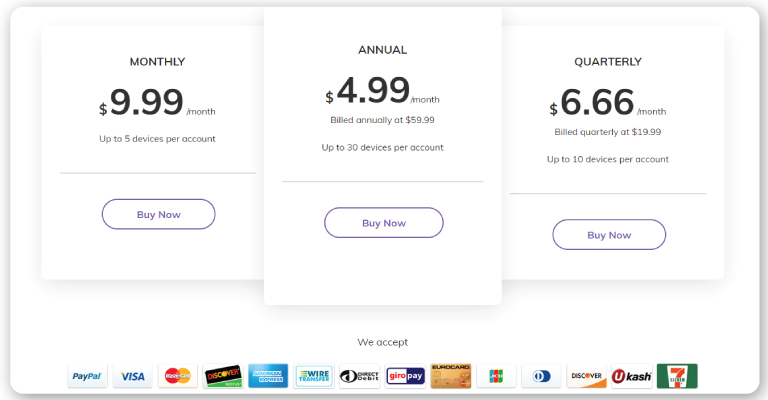Screen dimensions: 768x400
Task: Select the ANNUAL plan heading
Action: pyautogui.click(x=383, y=50)
